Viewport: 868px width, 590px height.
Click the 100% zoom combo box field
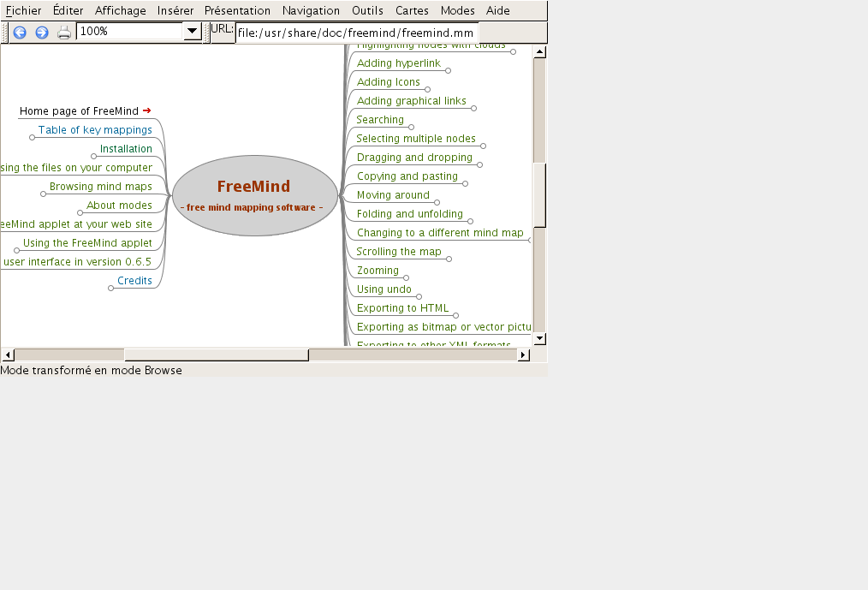click(x=130, y=31)
